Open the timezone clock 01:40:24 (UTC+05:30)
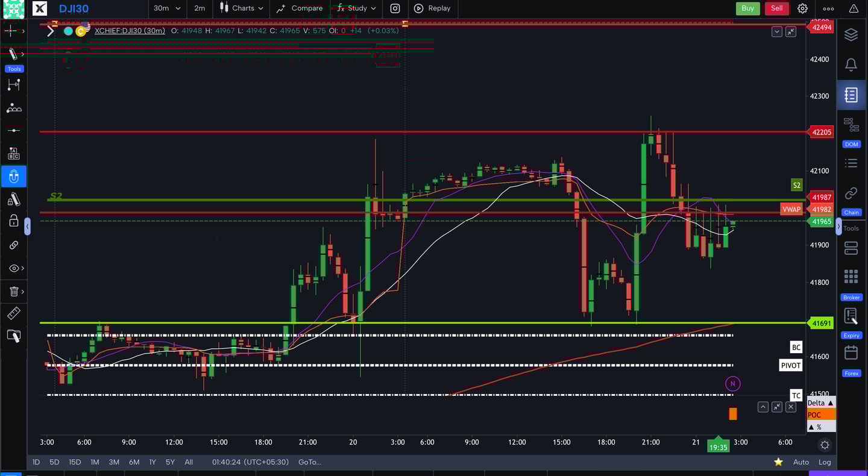 250,462
